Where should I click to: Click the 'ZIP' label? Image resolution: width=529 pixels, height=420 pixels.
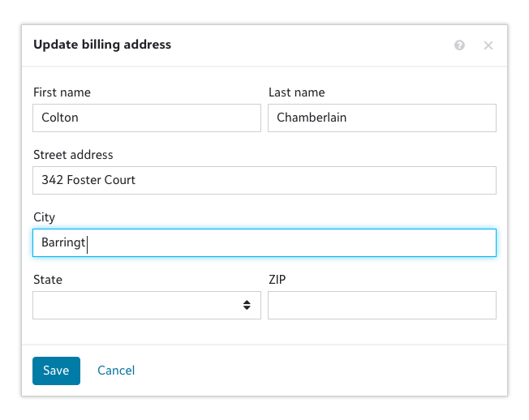(277, 280)
